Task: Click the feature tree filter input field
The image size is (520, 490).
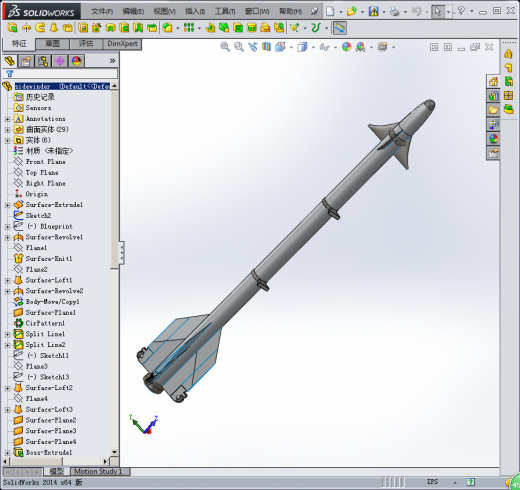Action: 60,74
